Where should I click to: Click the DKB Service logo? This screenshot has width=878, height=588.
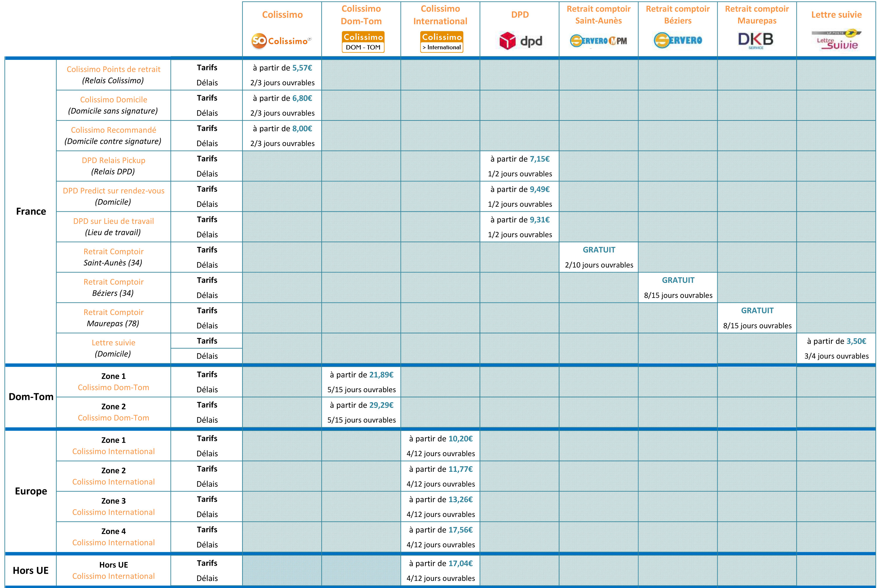(x=755, y=41)
